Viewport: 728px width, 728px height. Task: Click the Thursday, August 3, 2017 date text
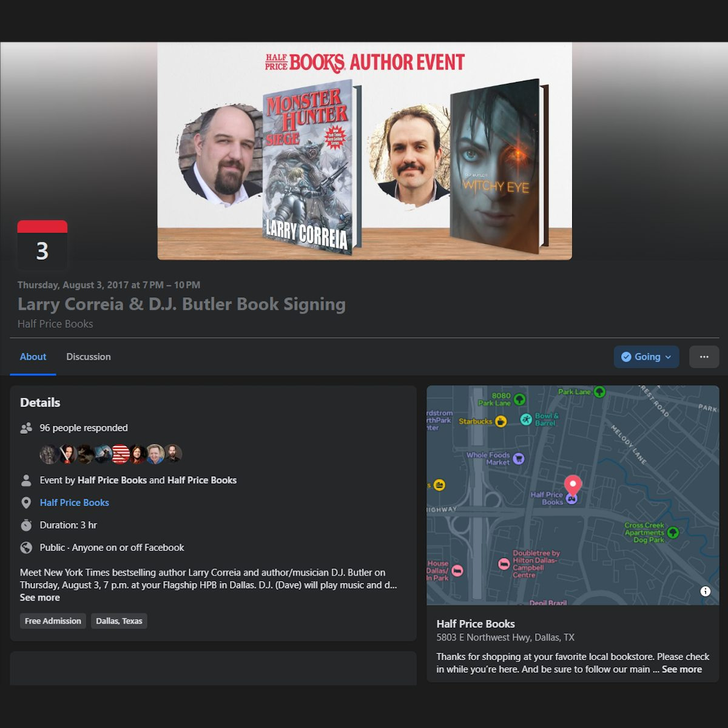109,285
